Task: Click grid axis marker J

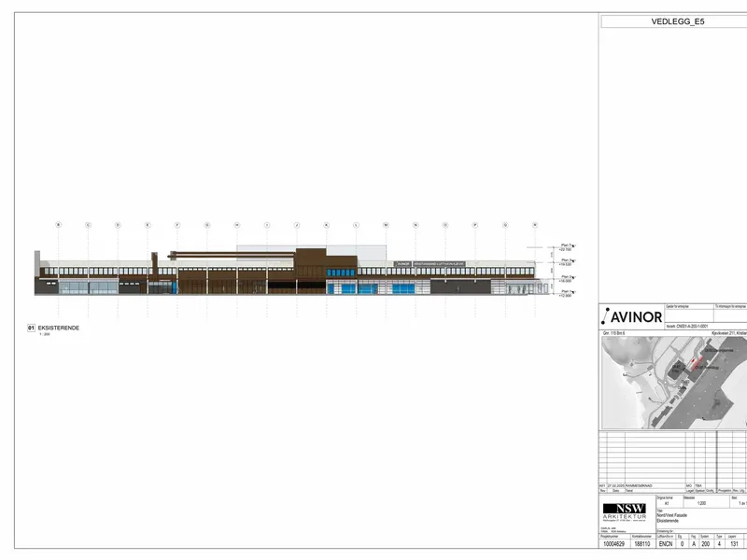Action: coord(296,225)
